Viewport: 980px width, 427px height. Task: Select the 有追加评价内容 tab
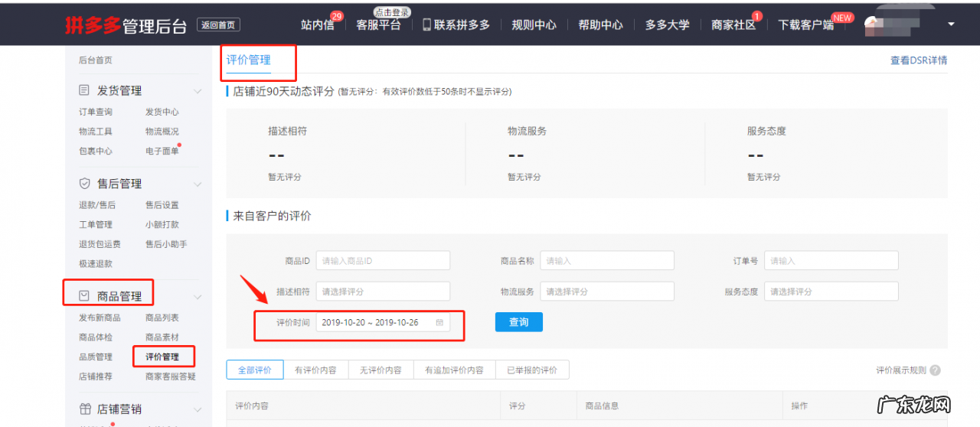coord(455,370)
